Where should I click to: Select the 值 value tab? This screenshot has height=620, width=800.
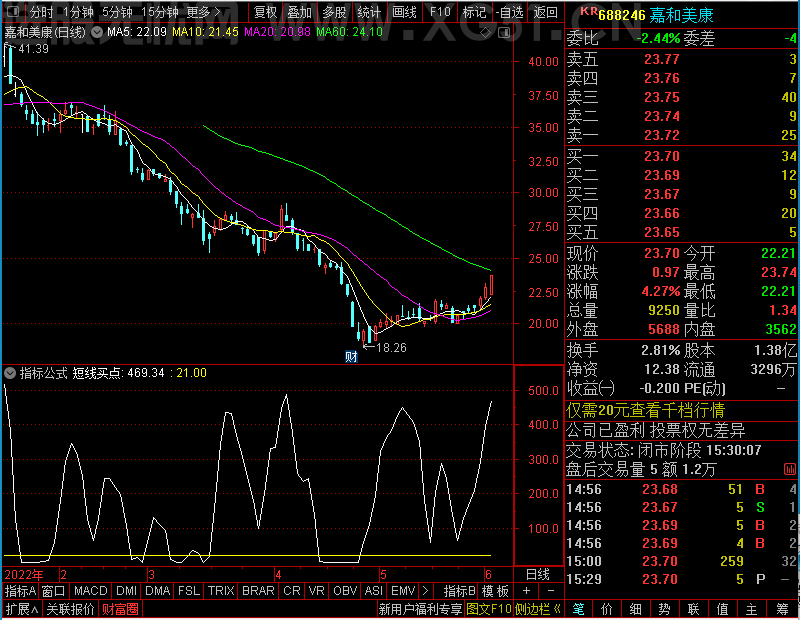[722, 609]
